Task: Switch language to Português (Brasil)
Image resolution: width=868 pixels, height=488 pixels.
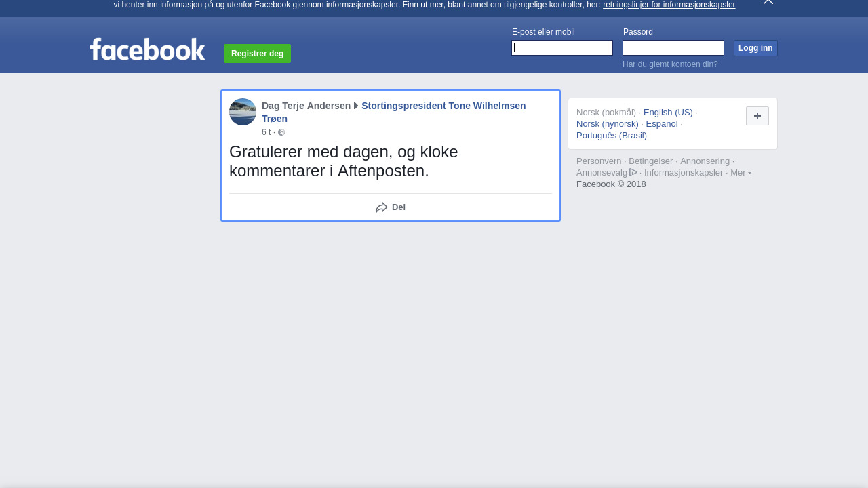Action: (x=612, y=136)
